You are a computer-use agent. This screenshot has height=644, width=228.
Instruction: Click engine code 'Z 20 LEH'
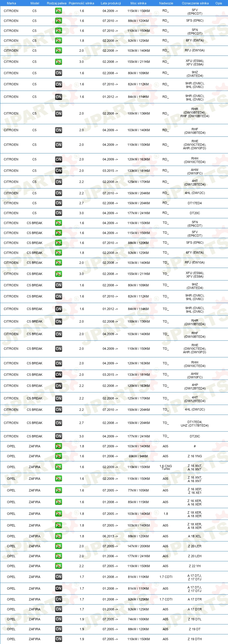[195, 556]
